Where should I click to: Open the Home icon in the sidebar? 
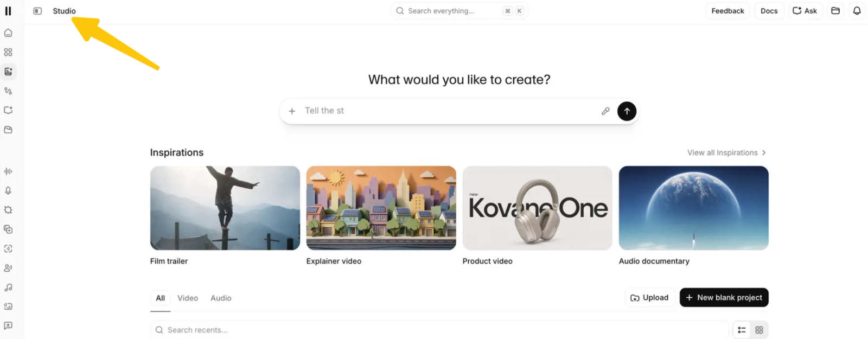coord(8,33)
